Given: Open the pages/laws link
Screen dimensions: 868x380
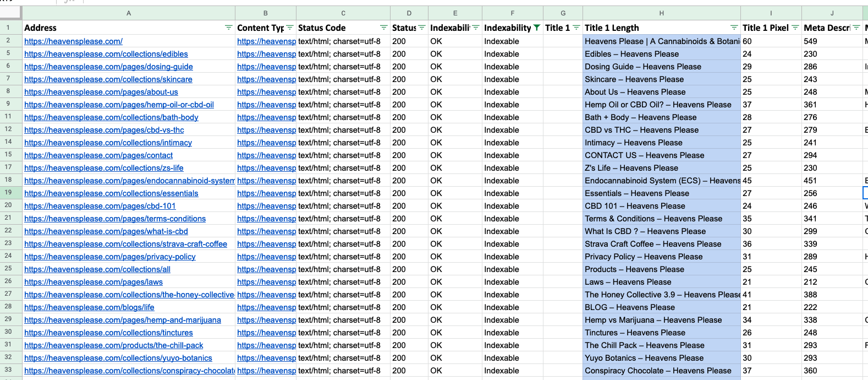Looking at the screenshot, I should tap(94, 282).
